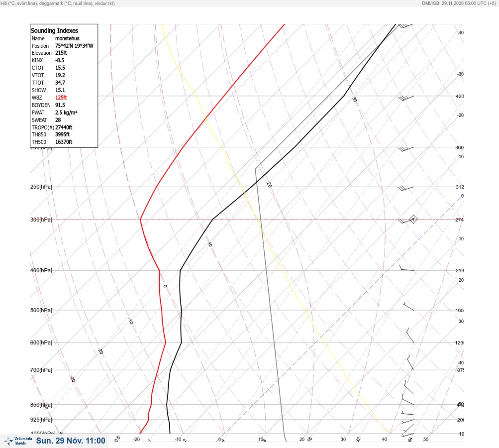Click the red WBZ value 125ft

point(61,98)
